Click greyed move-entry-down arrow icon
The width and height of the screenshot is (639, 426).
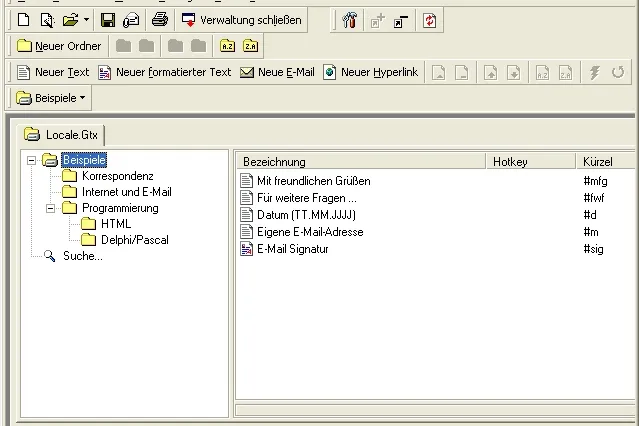(x=513, y=73)
